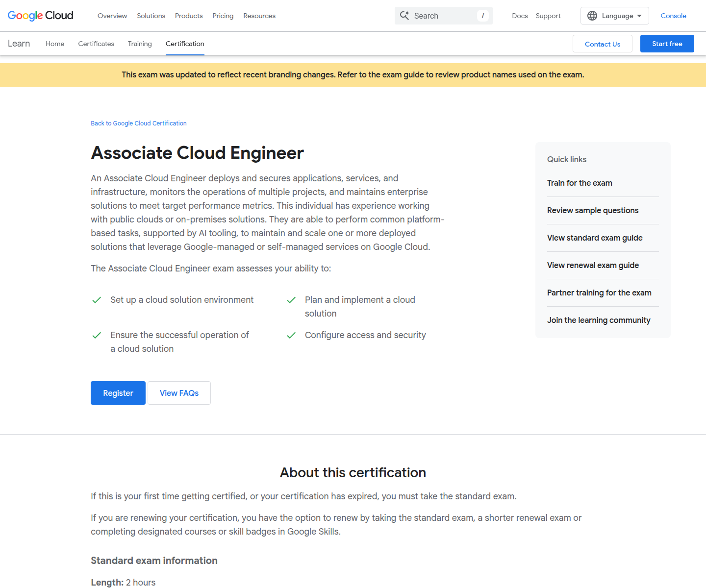Click the yellow exam update banner text

(353, 75)
